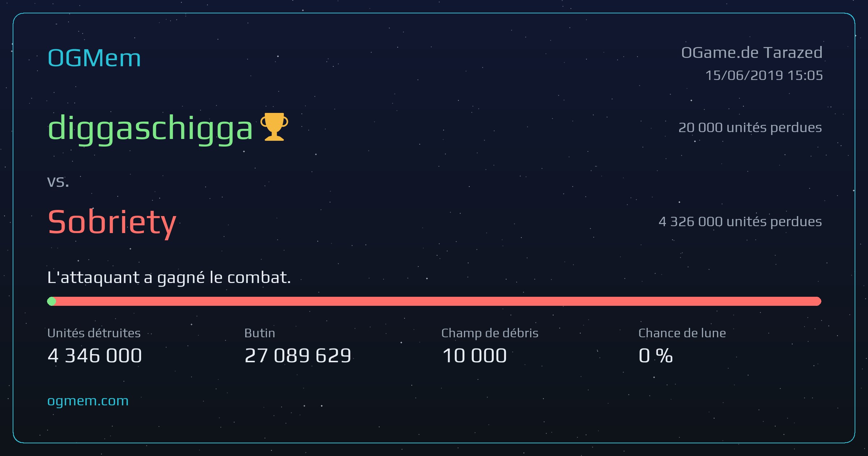Click the Champ de débris label
Viewport: 868px width, 456px height.
490,333
